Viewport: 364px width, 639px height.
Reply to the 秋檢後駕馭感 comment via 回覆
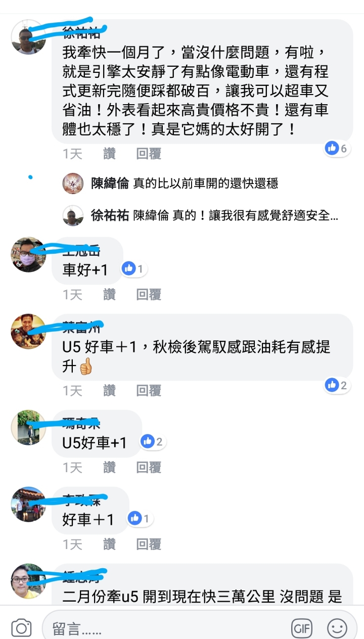pyautogui.click(x=149, y=390)
